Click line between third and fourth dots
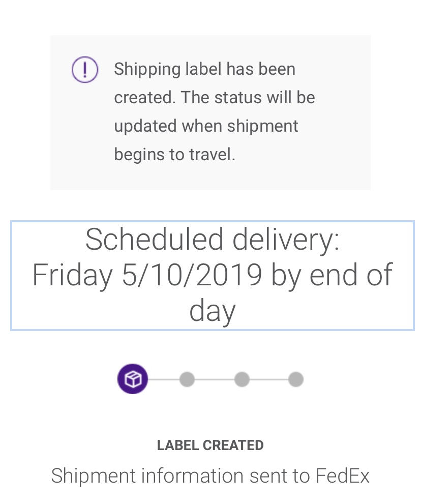 268,379
